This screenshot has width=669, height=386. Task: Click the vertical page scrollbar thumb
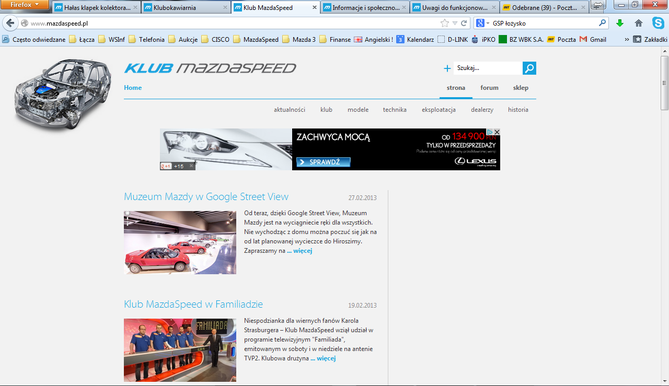[664, 83]
